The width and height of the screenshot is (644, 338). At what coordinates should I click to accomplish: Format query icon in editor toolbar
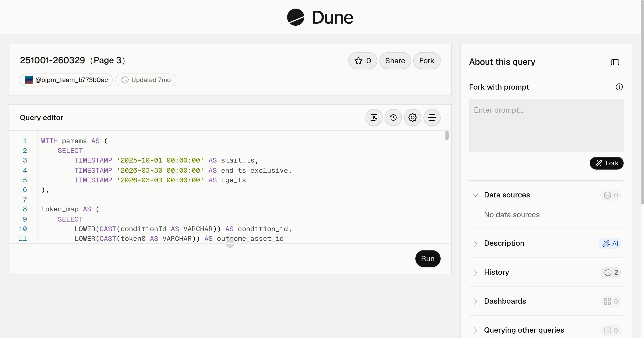point(374,117)
